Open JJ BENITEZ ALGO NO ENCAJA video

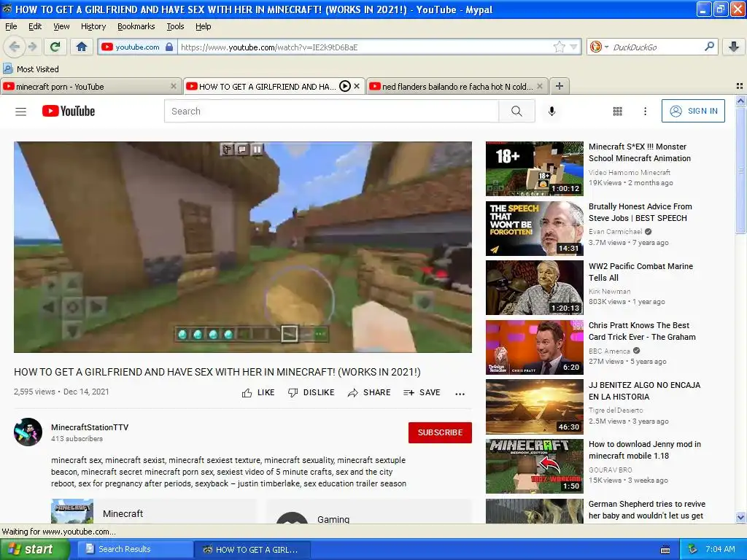tap(645, 391)
